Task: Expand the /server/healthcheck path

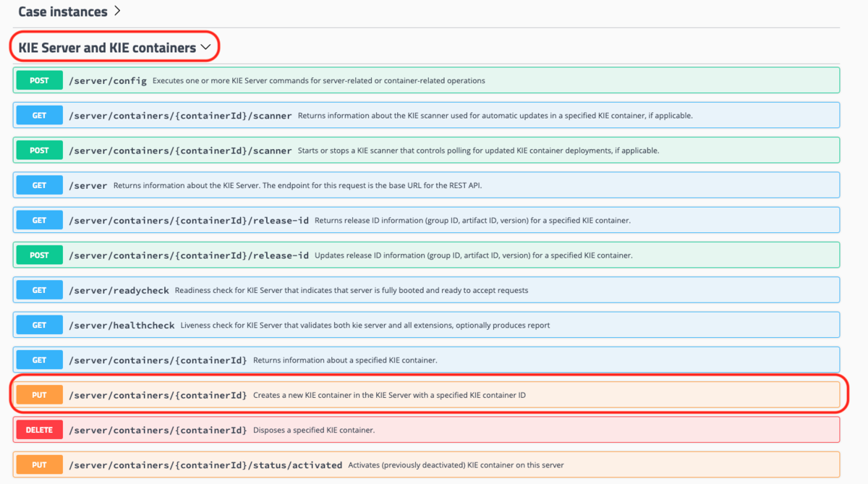Action: coord(122,326)
